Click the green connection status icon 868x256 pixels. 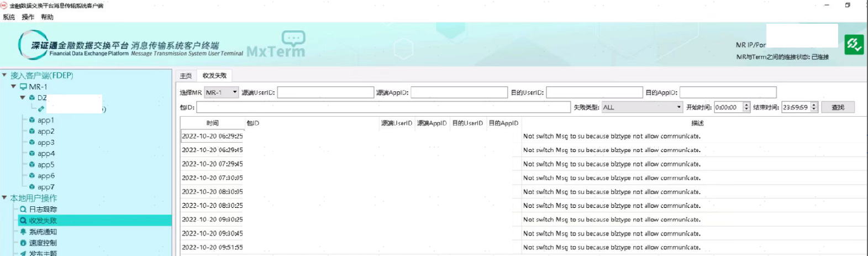pos(854,44)
